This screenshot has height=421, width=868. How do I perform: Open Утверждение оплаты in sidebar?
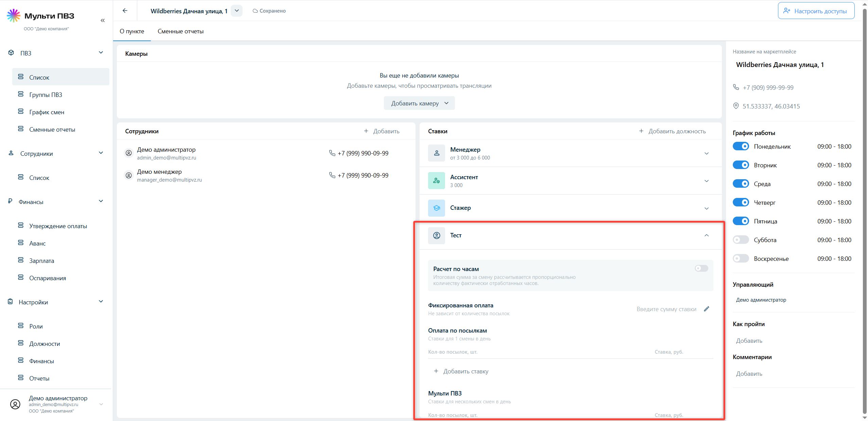[x=58, y=226]
